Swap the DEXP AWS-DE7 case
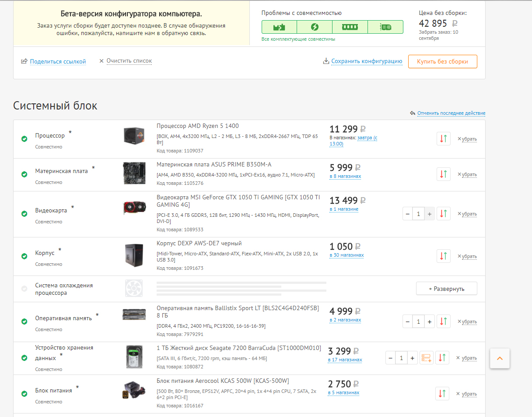Viewport: 532px width, 417px height. point(444,256)
